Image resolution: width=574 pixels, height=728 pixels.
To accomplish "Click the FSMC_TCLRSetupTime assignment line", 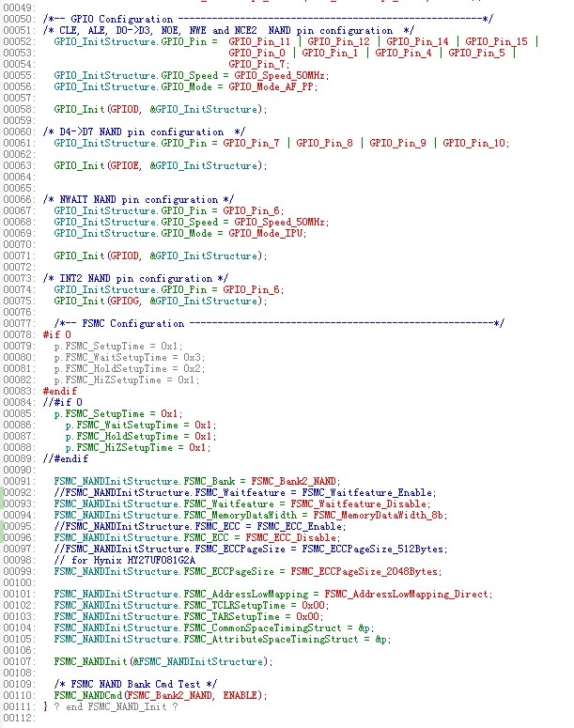I will click(x=192, y=606).
